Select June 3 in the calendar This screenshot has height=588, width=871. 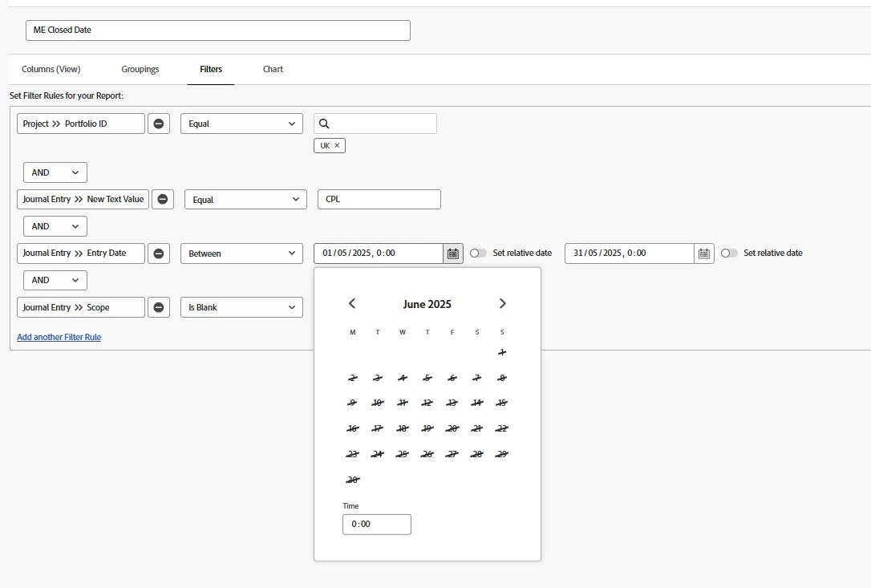(x=377, y=378)
